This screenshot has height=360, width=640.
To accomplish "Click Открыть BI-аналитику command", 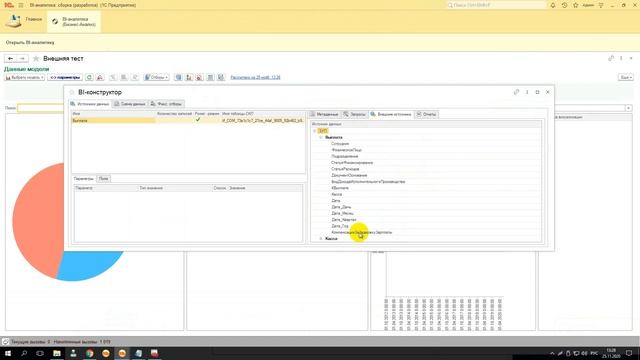I will tap(30, 42).
